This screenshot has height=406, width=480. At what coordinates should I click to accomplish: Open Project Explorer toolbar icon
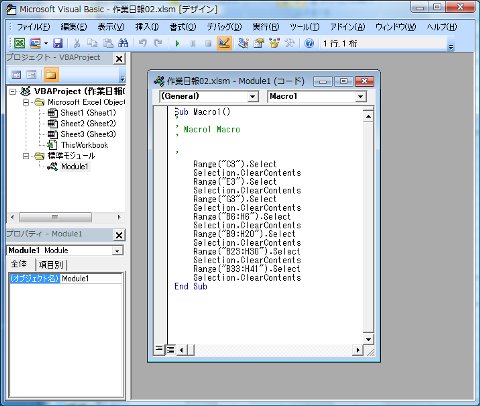coord(243,43)
